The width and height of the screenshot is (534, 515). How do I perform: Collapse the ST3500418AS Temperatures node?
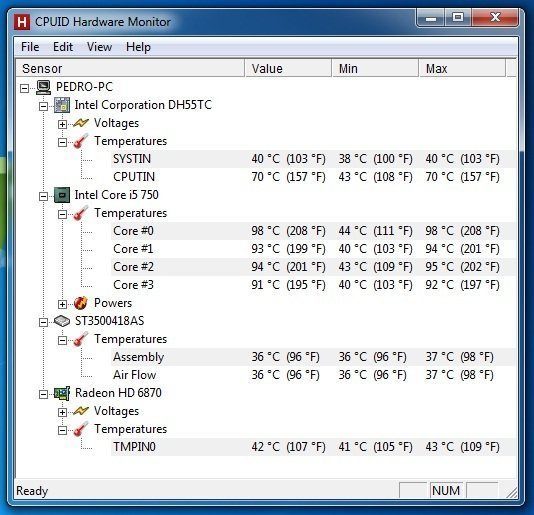(62, 340)
